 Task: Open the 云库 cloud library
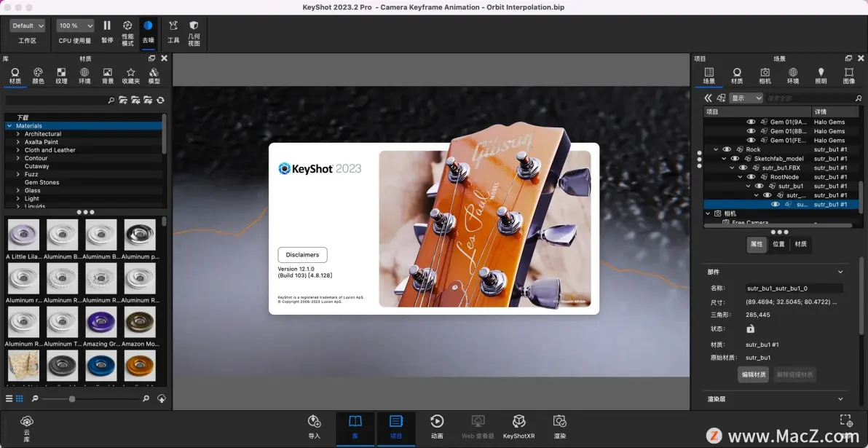tap(26, 428)
